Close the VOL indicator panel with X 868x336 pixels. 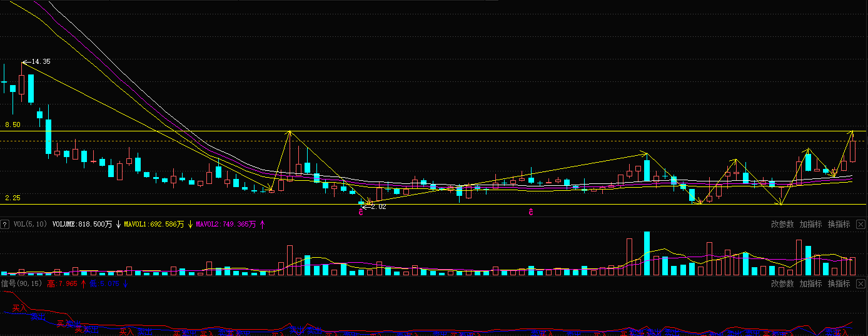860,224
